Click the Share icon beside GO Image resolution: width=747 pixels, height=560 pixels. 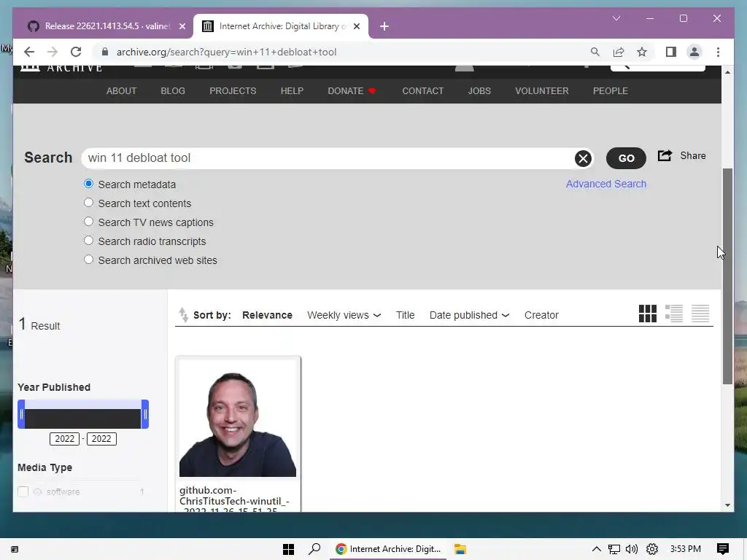pyautogui.click(x=665, y=156)
